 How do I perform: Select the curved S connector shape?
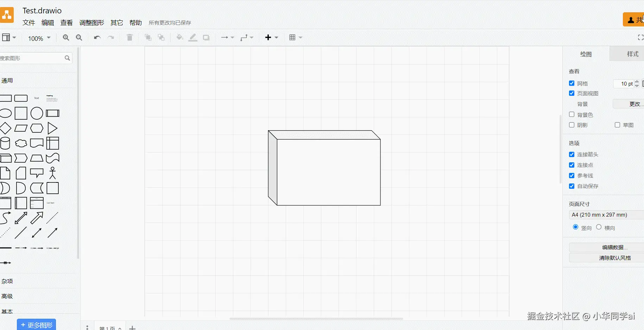point(5,218)
